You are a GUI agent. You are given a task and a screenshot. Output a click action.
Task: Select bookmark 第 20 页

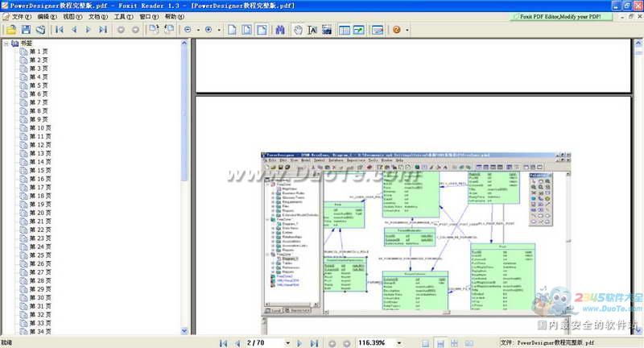point(40,213)
